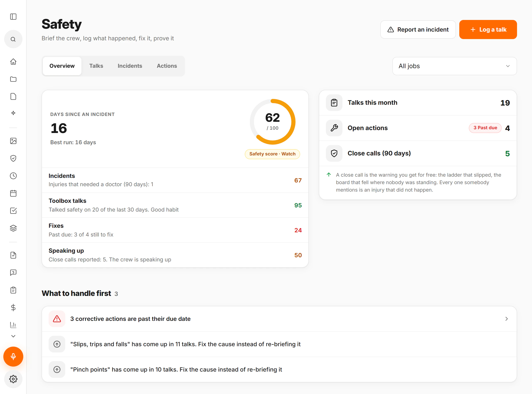Select the Toolbox talks row showing 95
The image size is (532, 394).
click(175, 205)
